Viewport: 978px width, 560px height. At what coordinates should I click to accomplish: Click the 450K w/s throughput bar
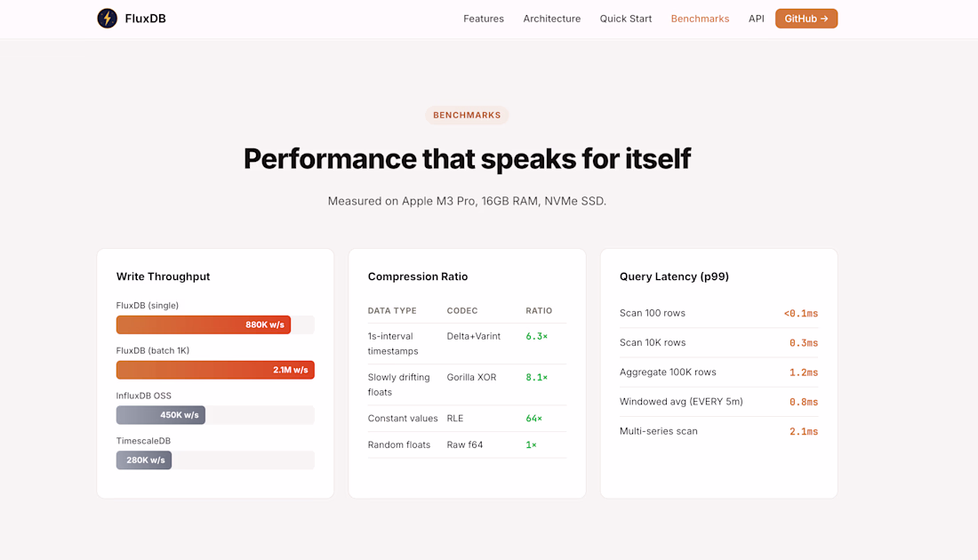[x=160, y=415]
